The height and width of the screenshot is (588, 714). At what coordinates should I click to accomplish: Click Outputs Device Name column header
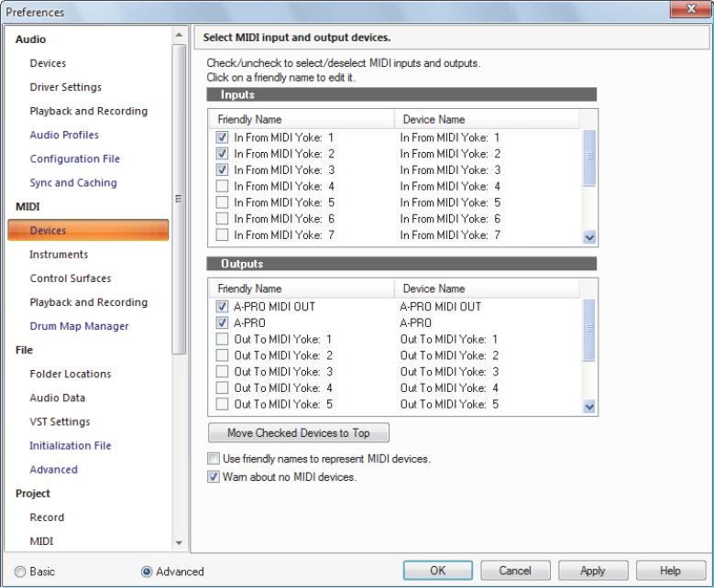click(487, 289)
